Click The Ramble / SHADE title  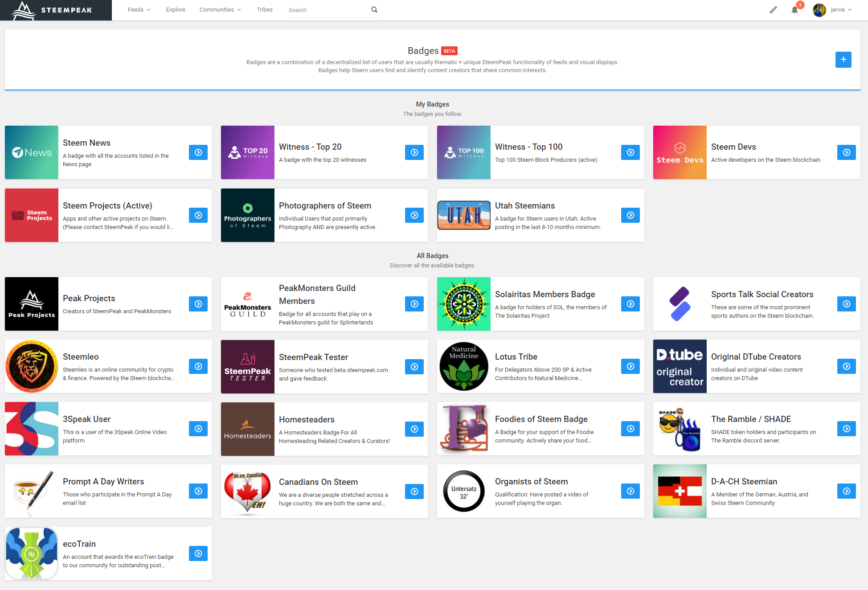coord(751,419)
